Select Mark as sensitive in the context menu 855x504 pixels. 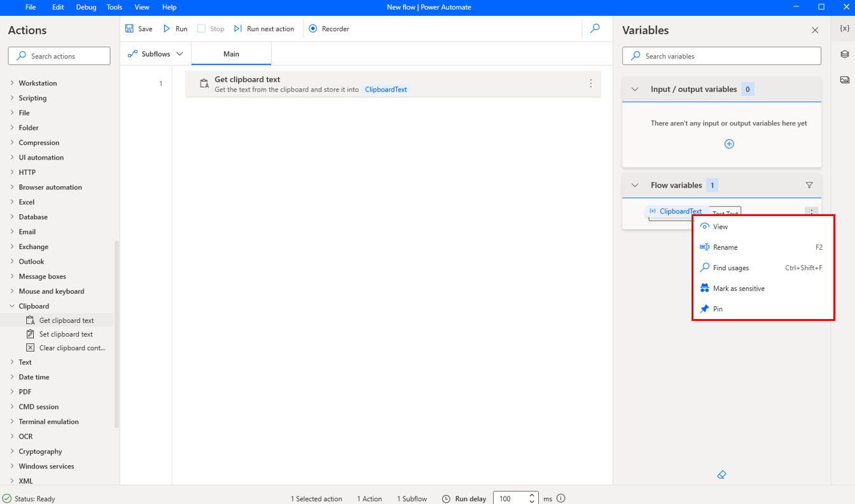tap(738, 288)
